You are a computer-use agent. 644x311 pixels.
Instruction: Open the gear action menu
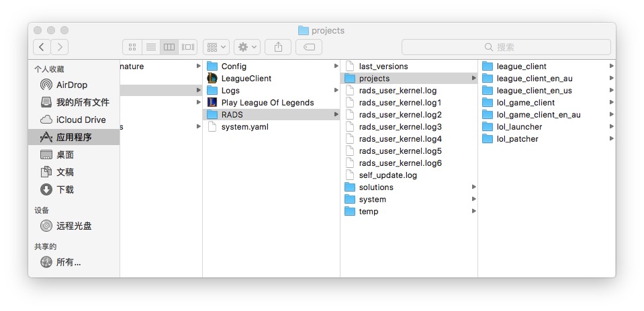coord(247,47)
